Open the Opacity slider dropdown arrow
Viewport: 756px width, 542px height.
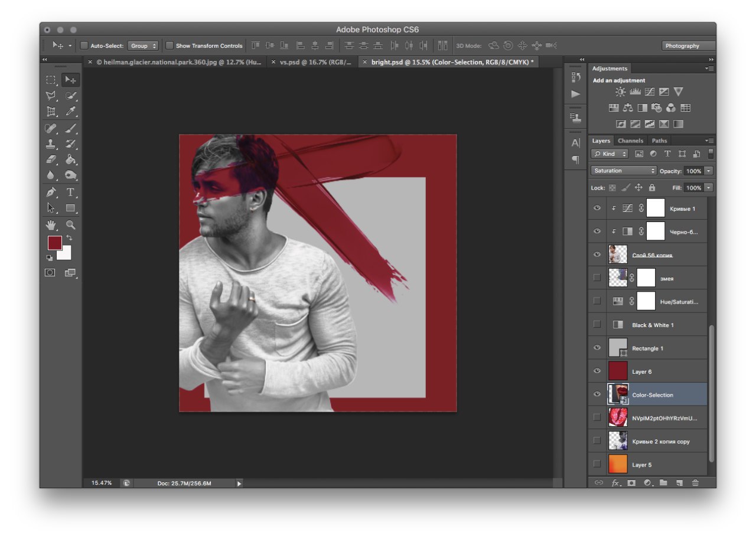pos(708,171)
